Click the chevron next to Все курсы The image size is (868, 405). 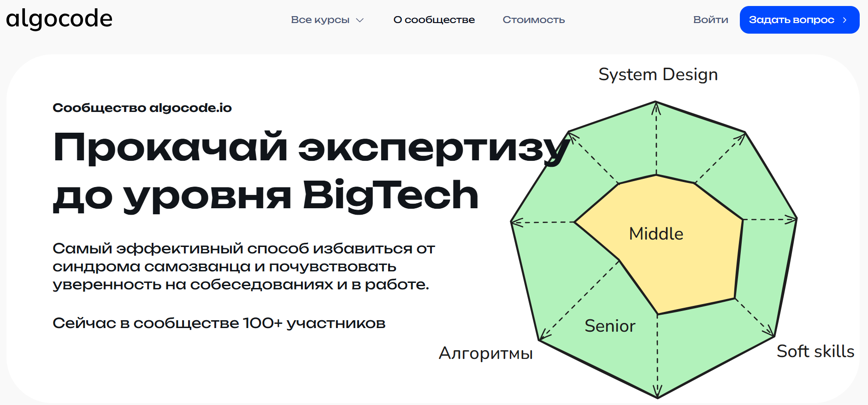click(x=360, y=20)
